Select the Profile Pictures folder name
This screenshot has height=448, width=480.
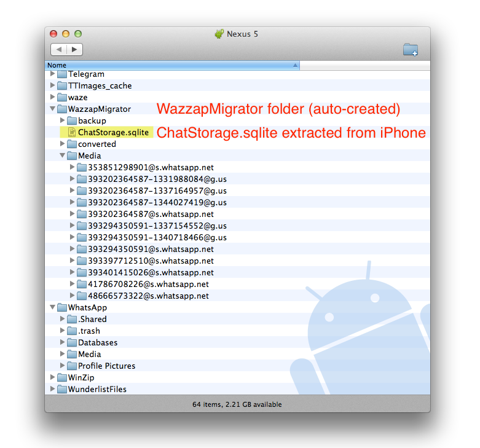(x=106, y=366)
